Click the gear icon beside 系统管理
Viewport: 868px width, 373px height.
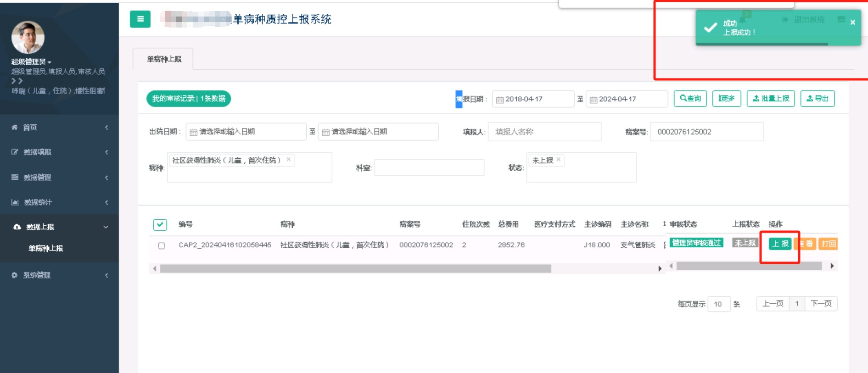tap(14, 275)
